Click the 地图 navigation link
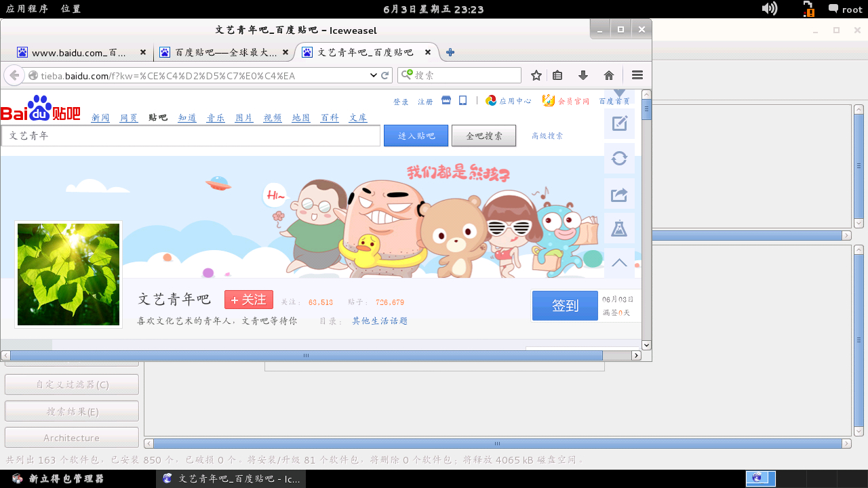Screen dimensions: 868x488 (301, 118)
